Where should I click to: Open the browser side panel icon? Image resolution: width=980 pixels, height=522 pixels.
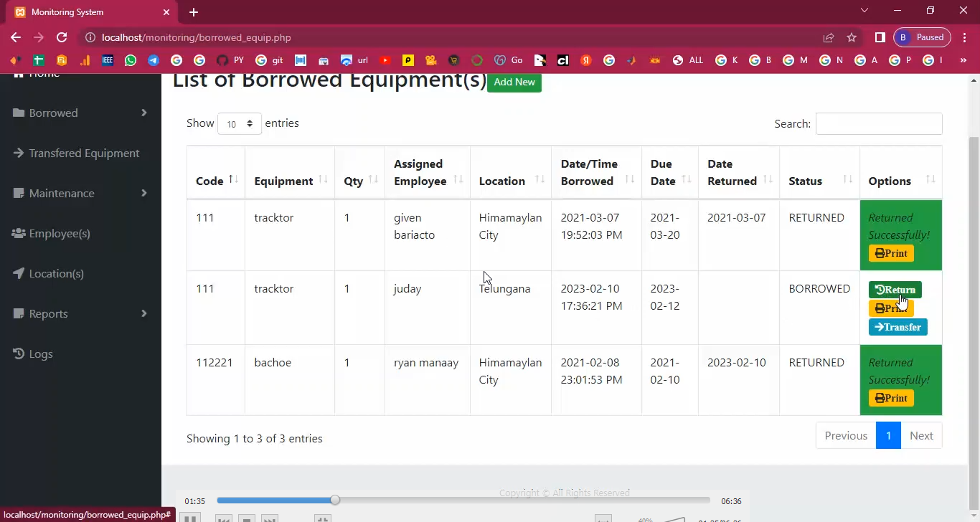click(x=880, y=37)
